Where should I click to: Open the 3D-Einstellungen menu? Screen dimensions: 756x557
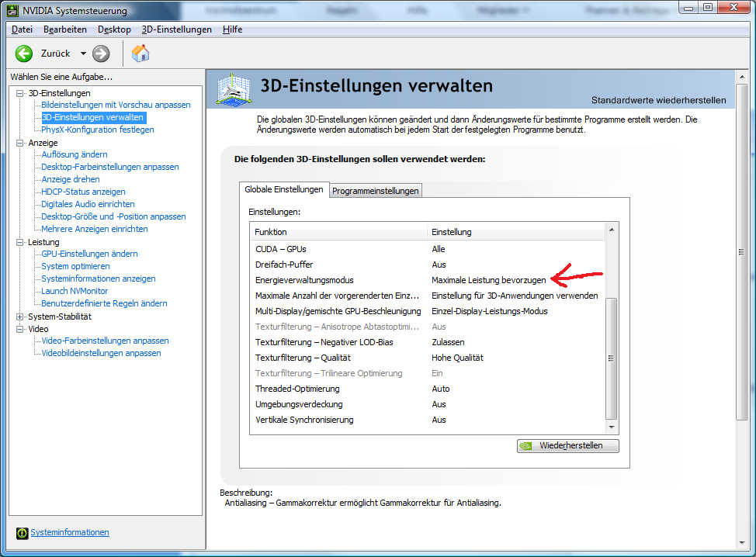click(x=176, y=29)
